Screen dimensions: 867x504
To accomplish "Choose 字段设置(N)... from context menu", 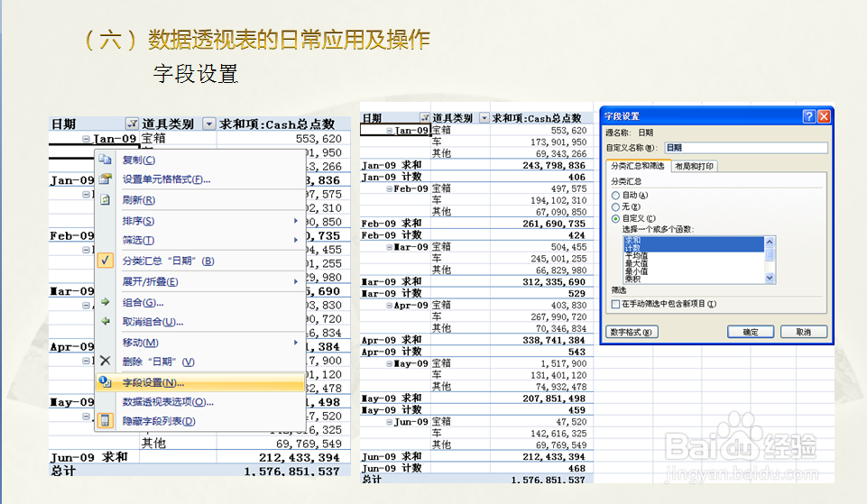I will coord(200,382).
